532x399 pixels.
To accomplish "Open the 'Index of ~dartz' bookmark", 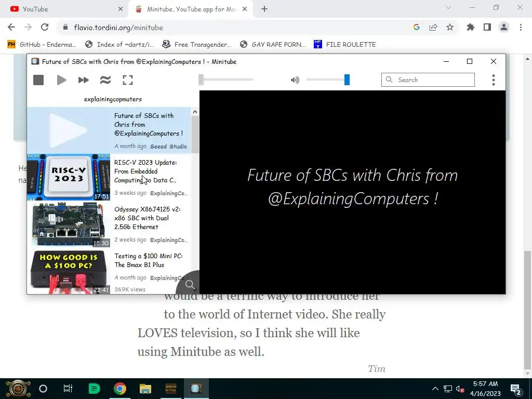I will (x=119, y=45).
